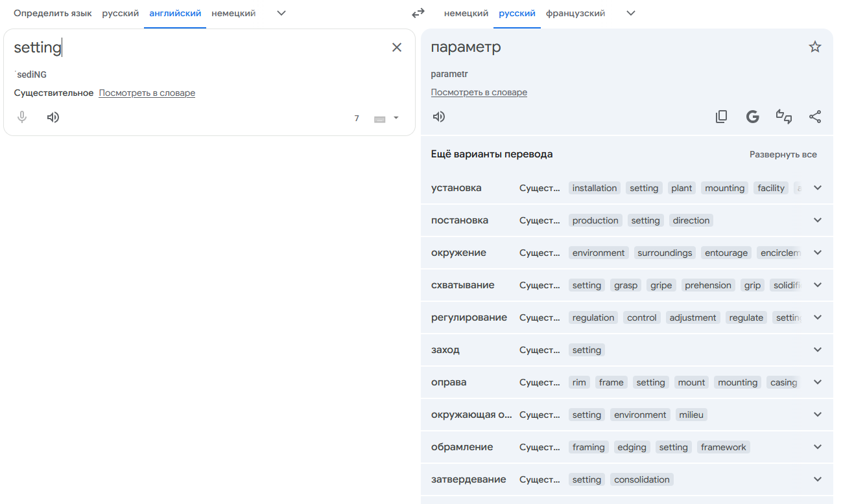Select the 'rim' chip
The width and height of the screenshot is (854, 504).
pyautogui.click(x=579, y=382)
